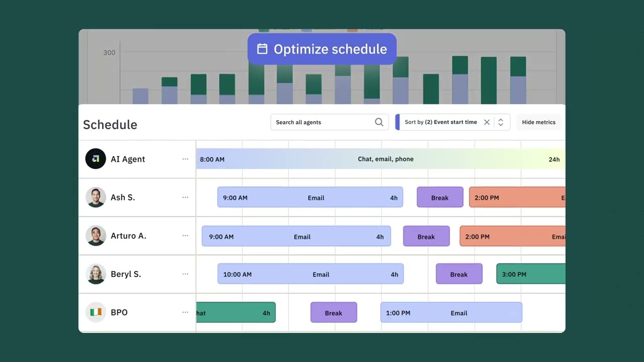644x362 pixels.
Task: Select BPO's Break block
Action: (334, 313)
